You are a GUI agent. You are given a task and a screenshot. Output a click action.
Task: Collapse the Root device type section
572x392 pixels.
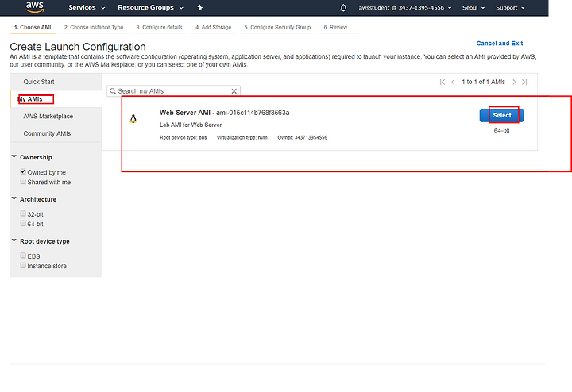[14, 240]
